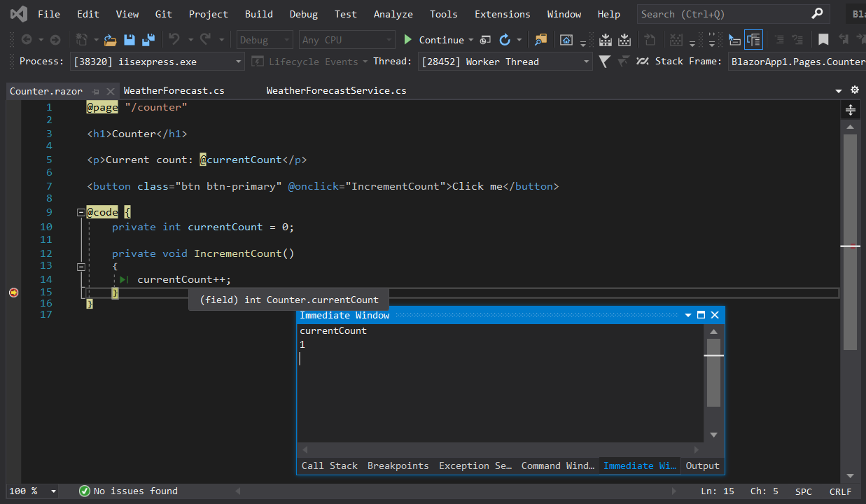
Task: Toggle the thread filter funnel
Action: point(603,62)
